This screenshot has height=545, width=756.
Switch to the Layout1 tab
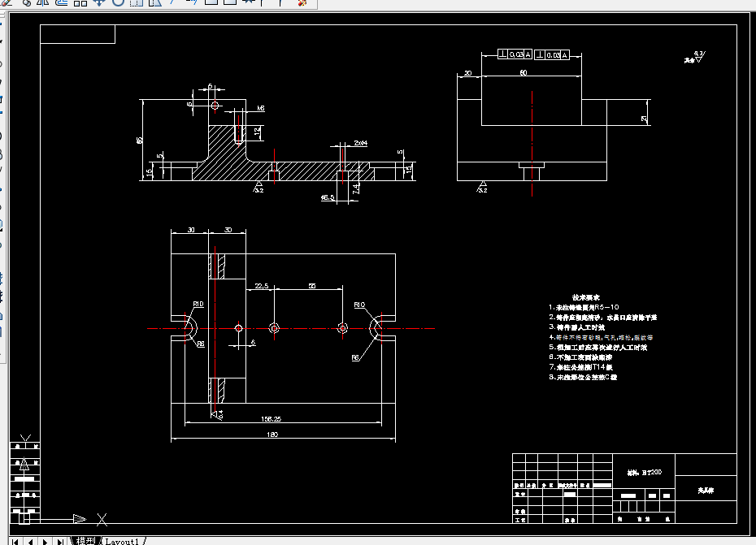[122, 542]
